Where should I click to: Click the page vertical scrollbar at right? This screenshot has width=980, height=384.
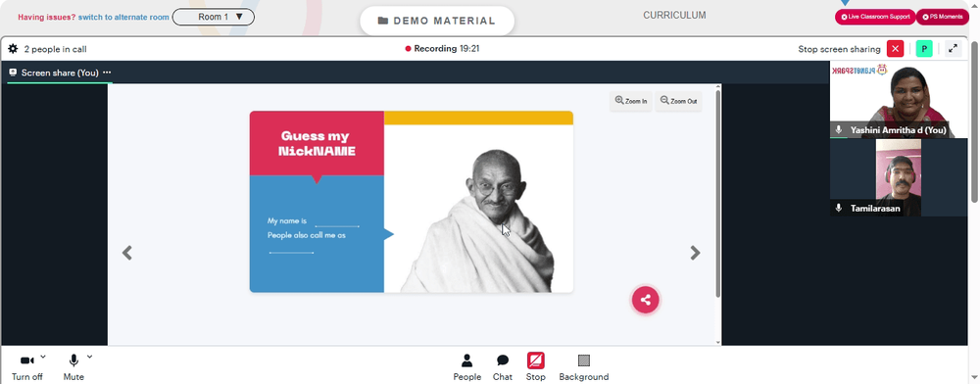click(x=975, y=121)
